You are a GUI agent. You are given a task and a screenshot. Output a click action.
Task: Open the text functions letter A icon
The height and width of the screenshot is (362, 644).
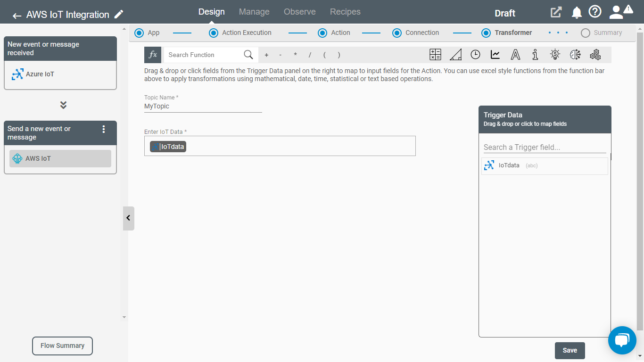[x=515, y=55]
